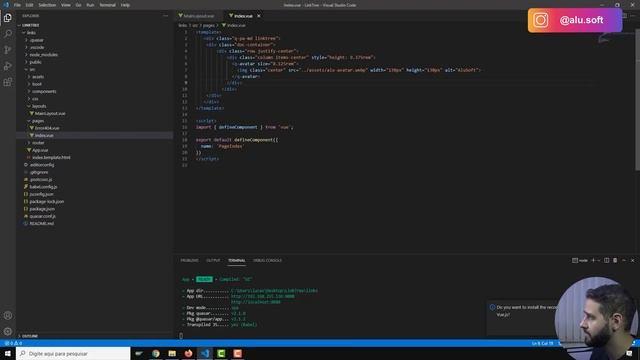Expand the public folder
This screenshot has height=360, width=640.
click(x=35, y=62)
